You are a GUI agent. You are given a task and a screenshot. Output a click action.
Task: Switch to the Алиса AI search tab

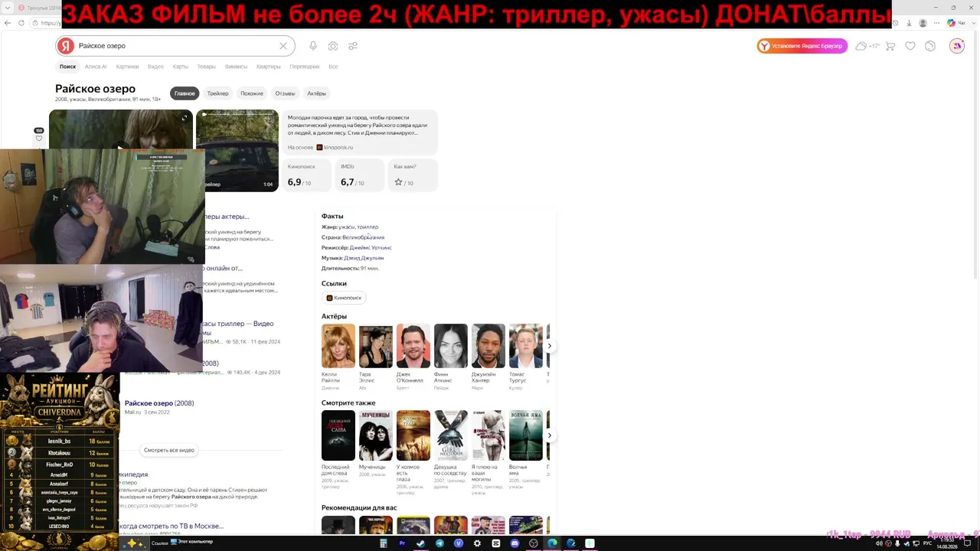click(96, 67)
